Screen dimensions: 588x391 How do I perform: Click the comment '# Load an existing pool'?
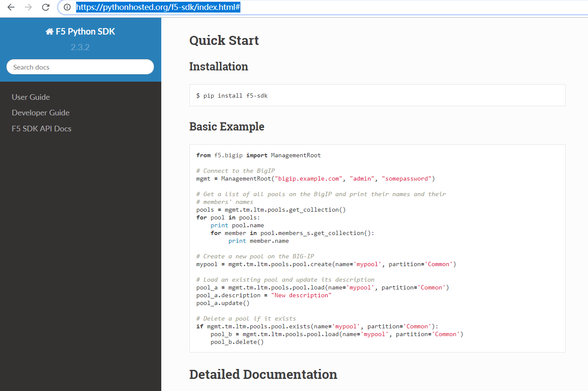point(285,280)
